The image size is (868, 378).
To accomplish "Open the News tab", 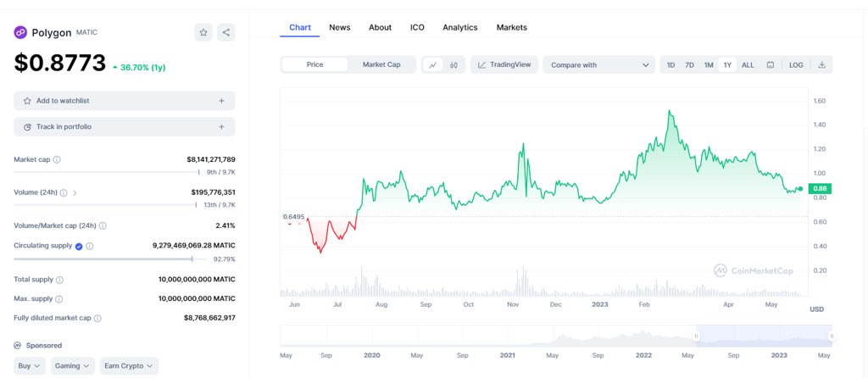I will [339, 27].
